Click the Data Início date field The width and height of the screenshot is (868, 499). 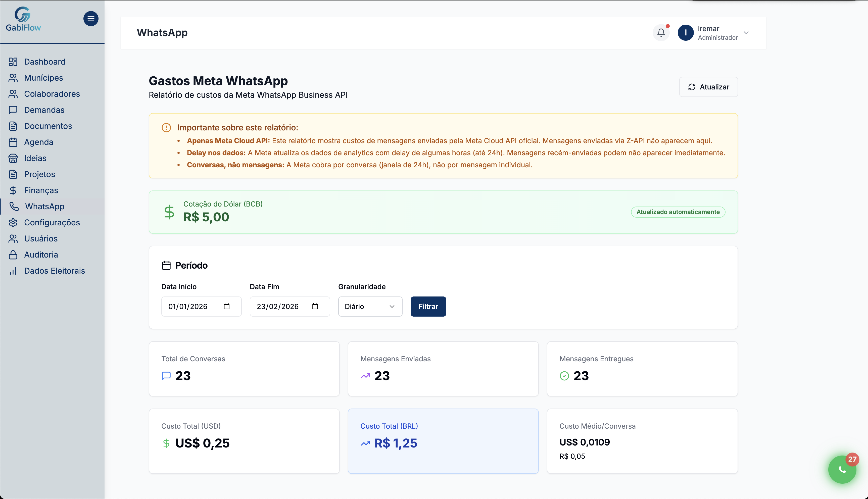pos(192,306)
